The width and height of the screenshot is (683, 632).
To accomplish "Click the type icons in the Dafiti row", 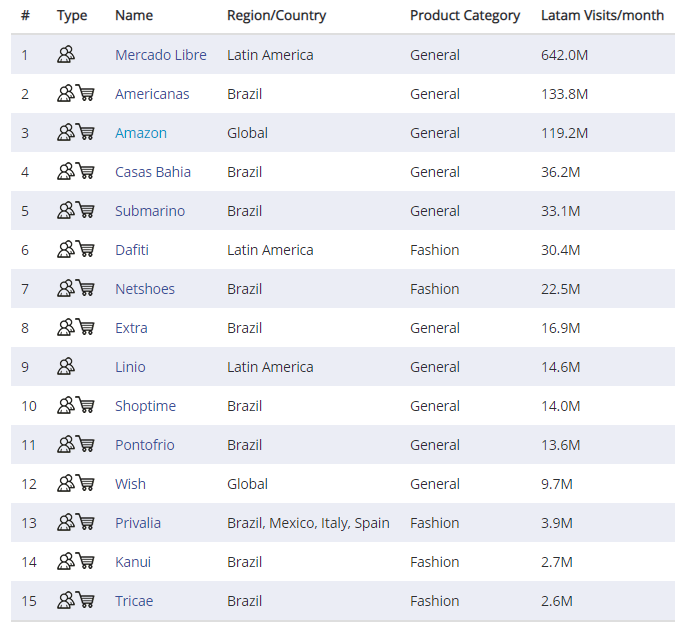I will click(76, 250).
